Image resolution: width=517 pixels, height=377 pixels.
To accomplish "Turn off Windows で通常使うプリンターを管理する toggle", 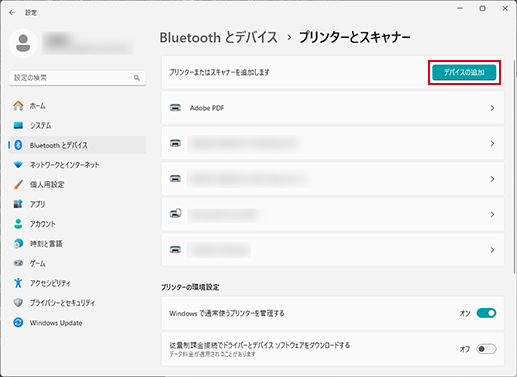I will tap(486, 313).
